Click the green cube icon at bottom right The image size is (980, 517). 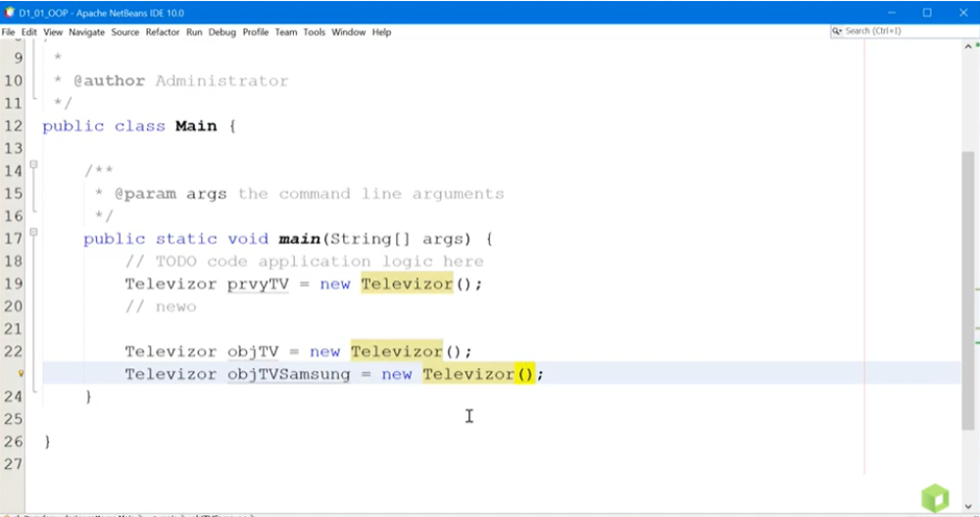click(x=934, y=496)
